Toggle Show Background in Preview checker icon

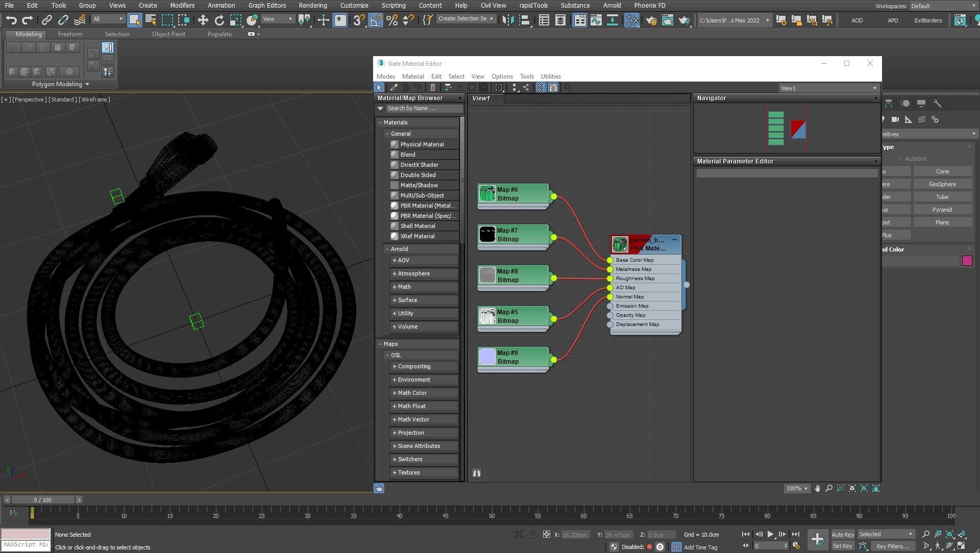pos(483,88)
